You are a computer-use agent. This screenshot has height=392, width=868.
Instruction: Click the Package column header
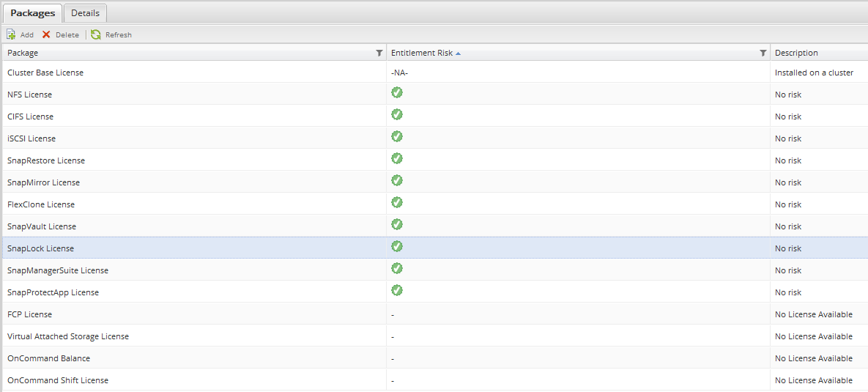[23, 53]
